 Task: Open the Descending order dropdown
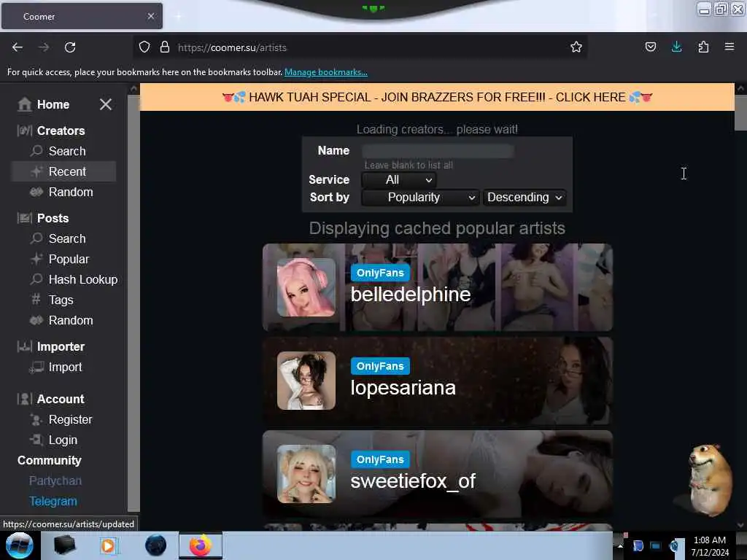pos(525,197)
